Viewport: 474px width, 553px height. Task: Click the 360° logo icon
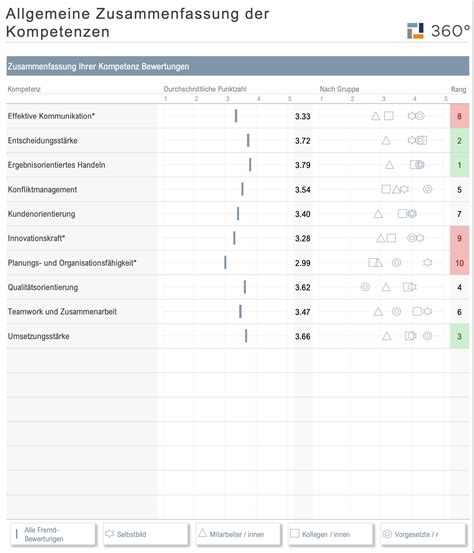pos(415,31)
